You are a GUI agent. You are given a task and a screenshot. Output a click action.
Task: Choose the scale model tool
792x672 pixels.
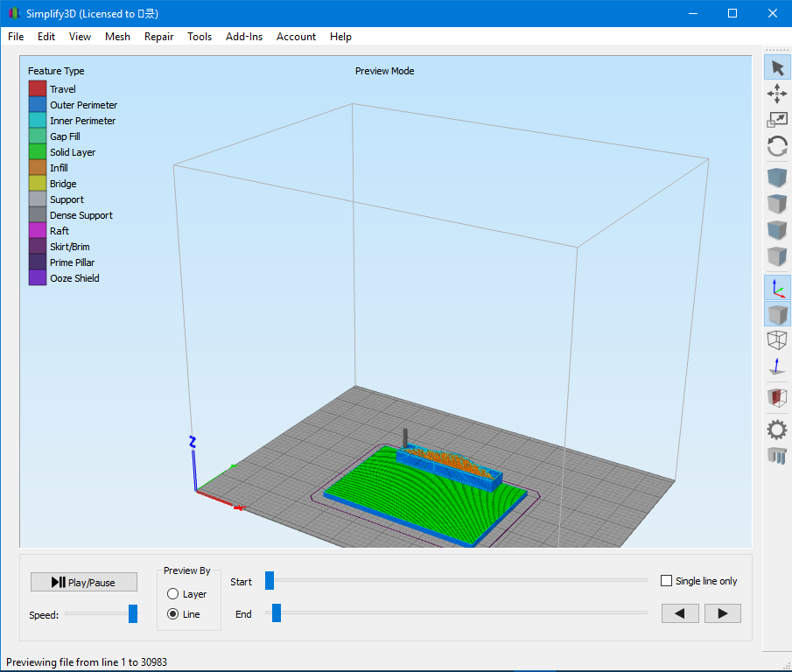[x=777, y=120]
